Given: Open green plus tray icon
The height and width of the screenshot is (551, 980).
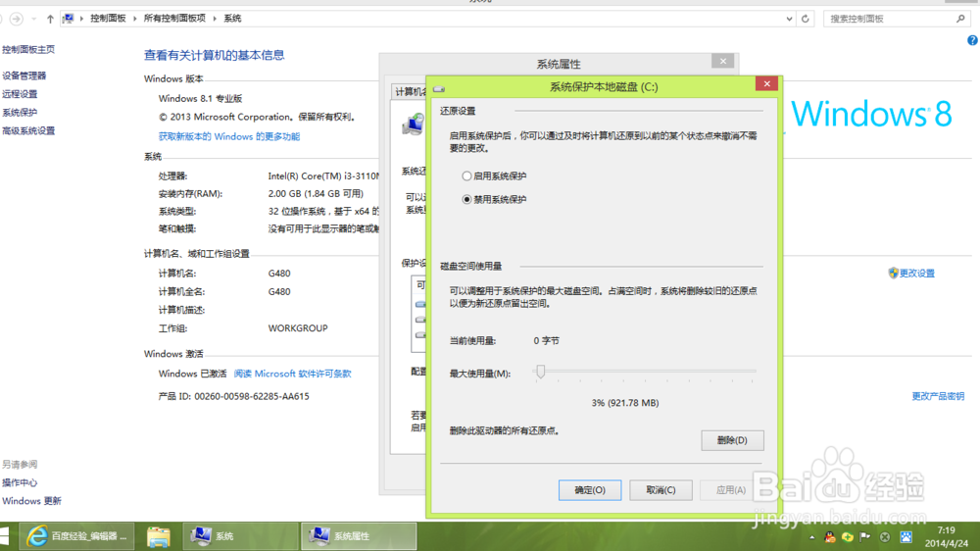Looking at the screenshot, I should point(848,536).
